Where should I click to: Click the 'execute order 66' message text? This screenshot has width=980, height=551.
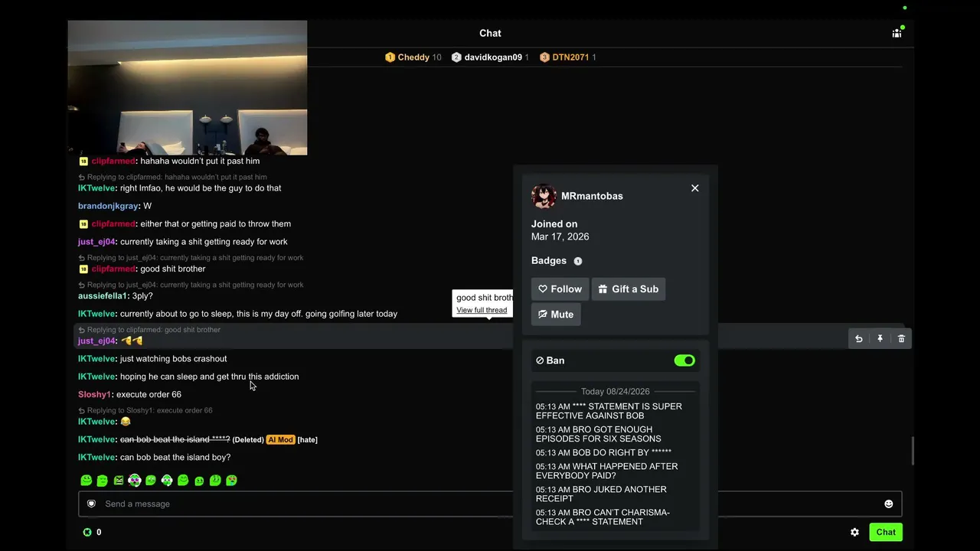pos(149,395)
